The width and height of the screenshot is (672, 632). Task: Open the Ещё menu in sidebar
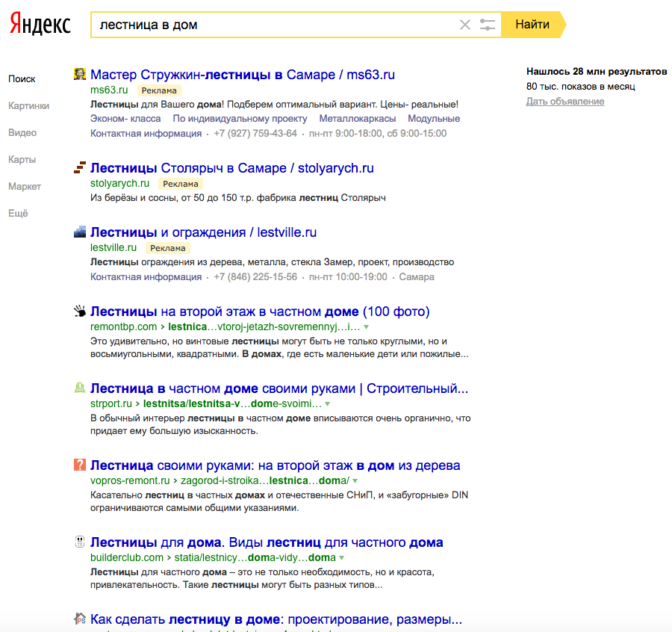18,214
